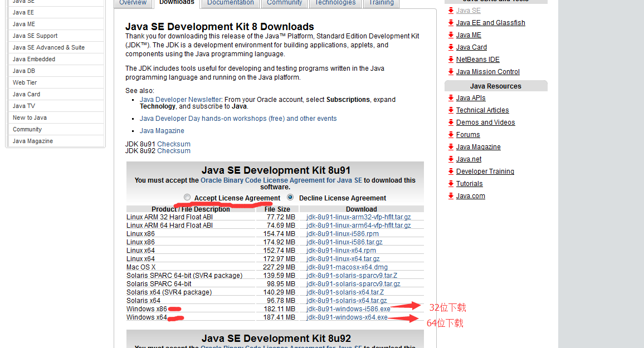Download jdk-8u91-windows-x64.exe
Screen dimensions: 644x348
(347, 317)
